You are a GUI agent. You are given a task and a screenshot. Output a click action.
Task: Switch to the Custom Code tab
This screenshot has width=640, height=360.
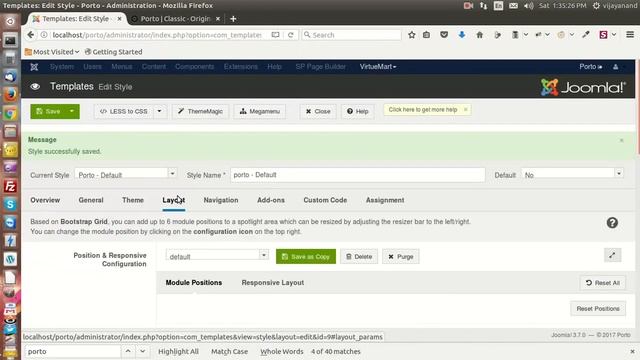(x=325, y=200)
